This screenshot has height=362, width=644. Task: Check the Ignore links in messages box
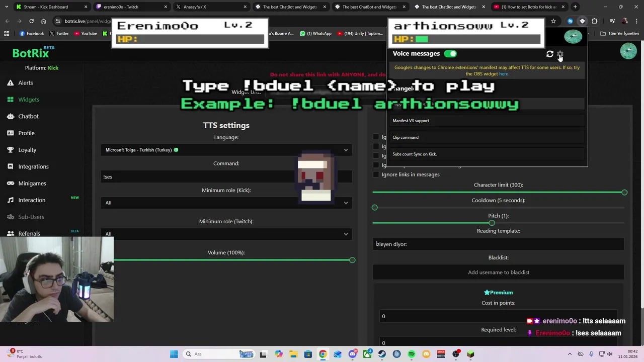(376, 174)
